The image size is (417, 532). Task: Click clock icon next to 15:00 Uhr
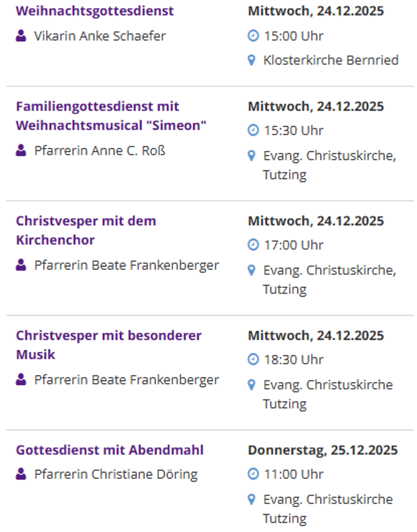tap(253, 36)
